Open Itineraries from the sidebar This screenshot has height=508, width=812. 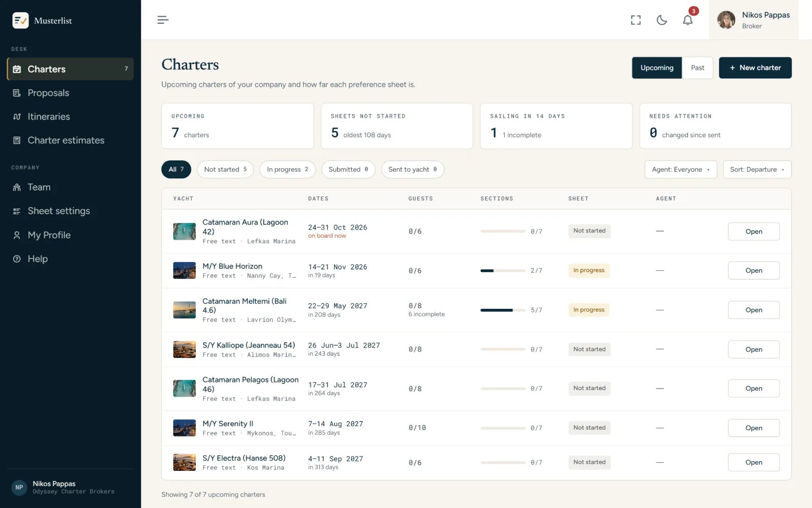[x=71, y=116]
